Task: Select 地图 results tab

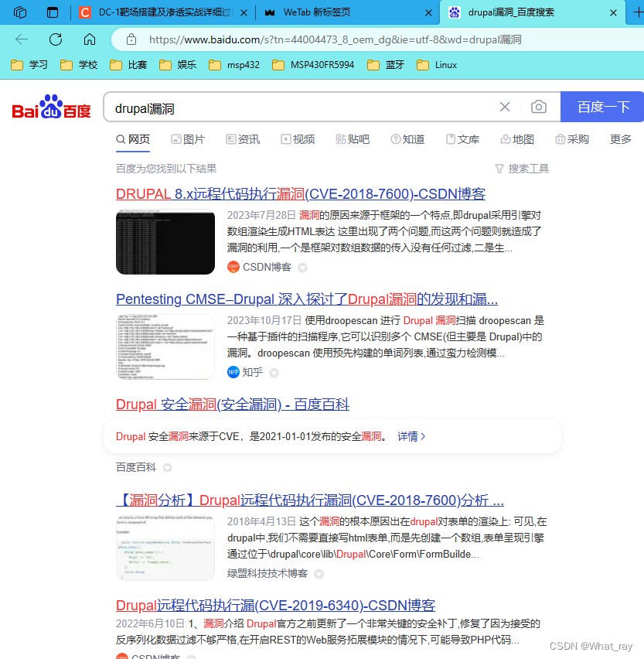Action: click(x=517, y=139)
